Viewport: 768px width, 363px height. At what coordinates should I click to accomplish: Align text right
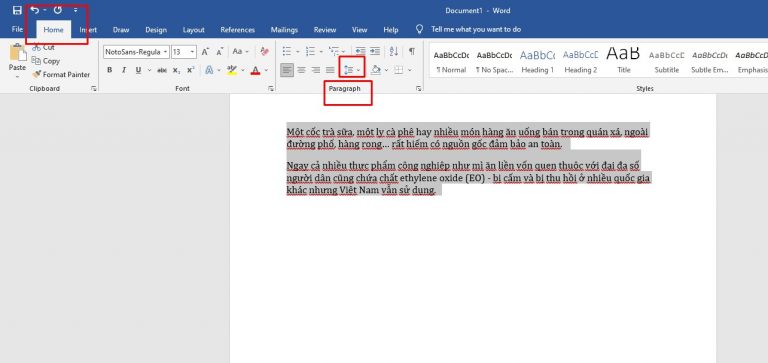(315, 70)
